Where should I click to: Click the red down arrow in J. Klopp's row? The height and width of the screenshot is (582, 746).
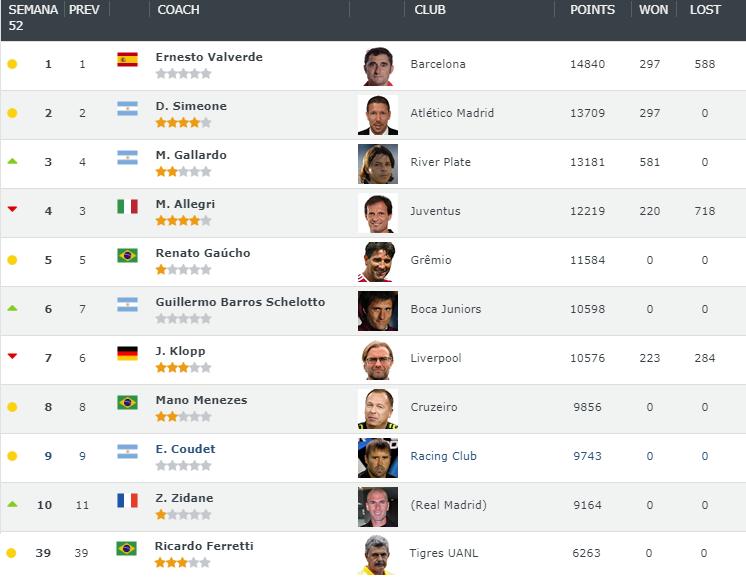click(x=12, y=356)
